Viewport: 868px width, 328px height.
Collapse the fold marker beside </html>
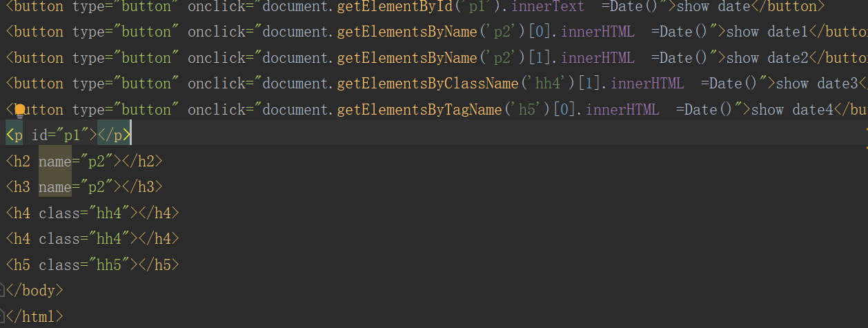(x=3, y=316)
